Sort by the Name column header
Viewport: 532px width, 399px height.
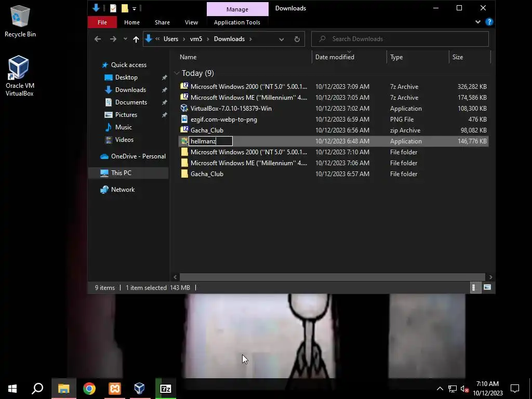[188, 57]
